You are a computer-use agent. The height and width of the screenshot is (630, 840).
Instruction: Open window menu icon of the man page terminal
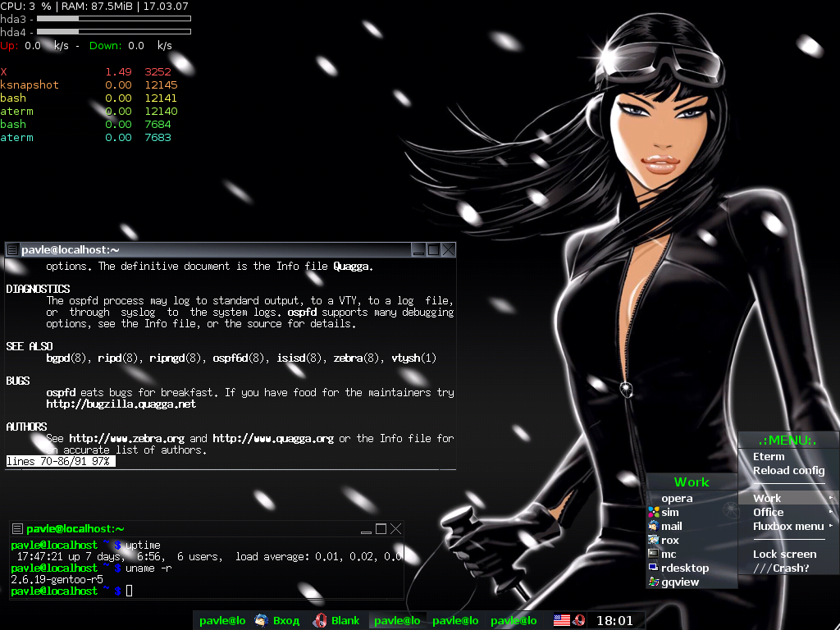coord(12,249)
